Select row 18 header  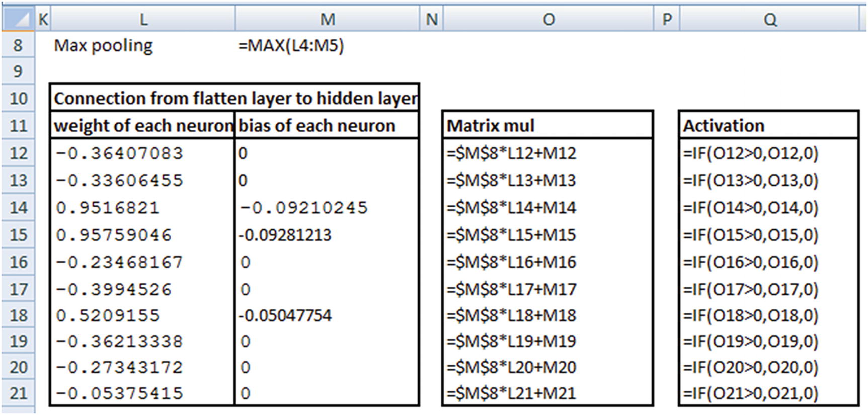(18, 315)
